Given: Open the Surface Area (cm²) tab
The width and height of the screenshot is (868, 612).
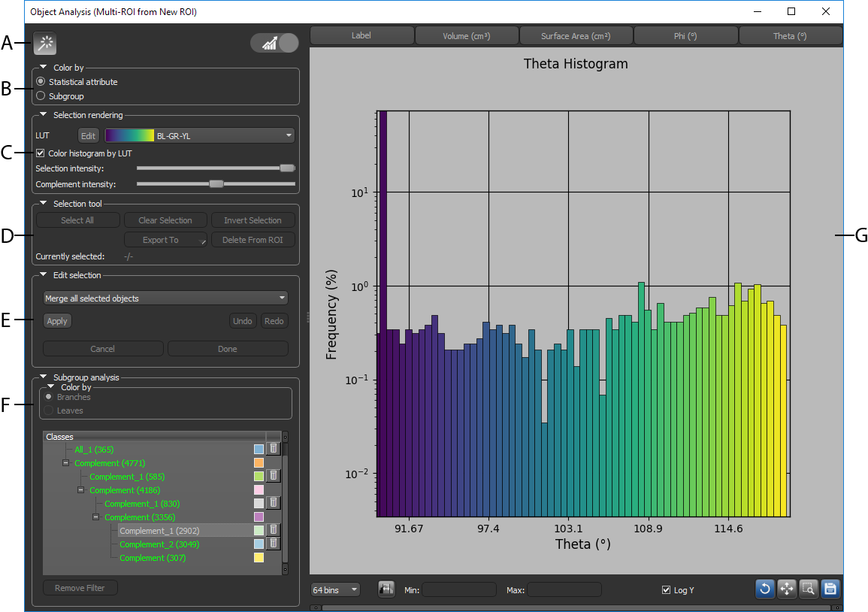Looking at the screenshot, I should (576, 36).
